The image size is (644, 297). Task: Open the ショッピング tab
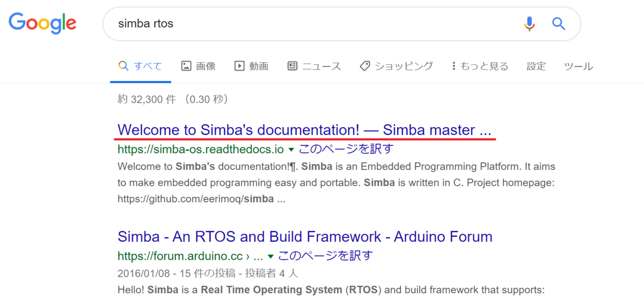(x=396, y=66)
